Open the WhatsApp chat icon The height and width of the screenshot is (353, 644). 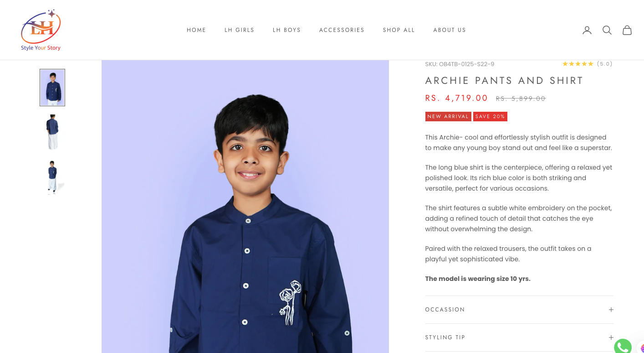pyautogui.click(x=623, y=347)
